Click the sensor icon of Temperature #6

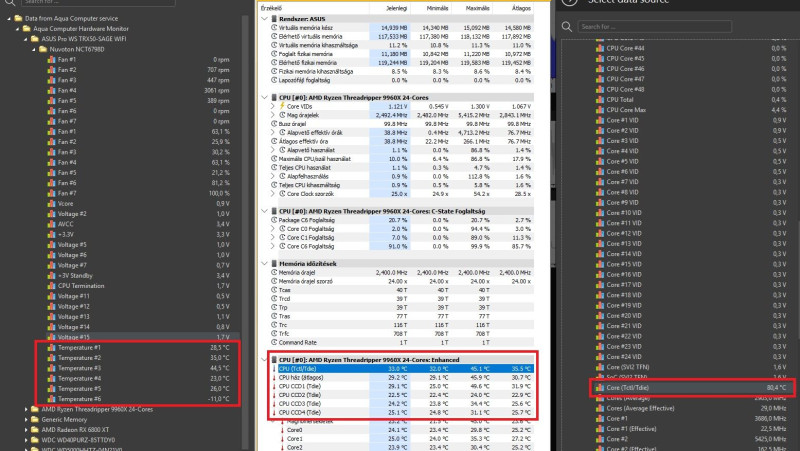pos(51,399)
